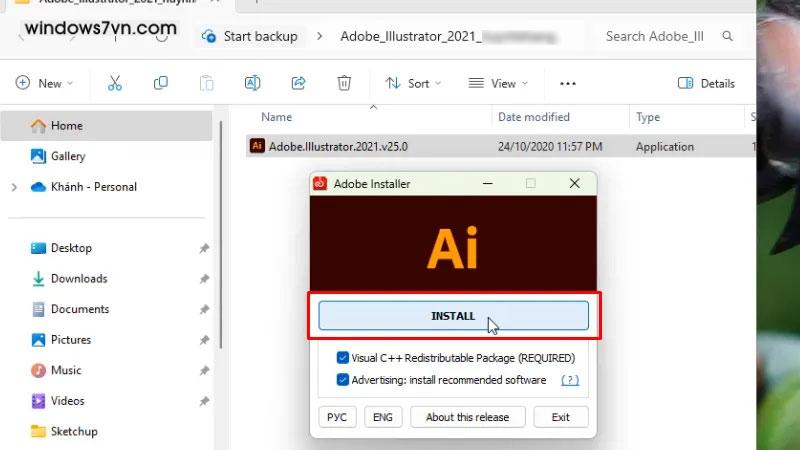Sort by the Date modified column header
Viewport: 800px width, 450px height.
pyautogui.click(x=534, y=117)
